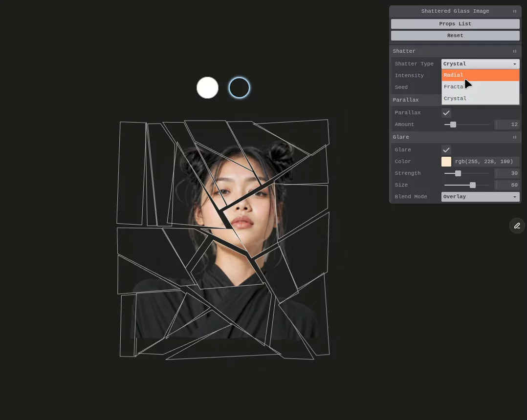Viewport: 527px width, 420px height.
Task: Select the dark circle background swatch
Action: [240, 87]
